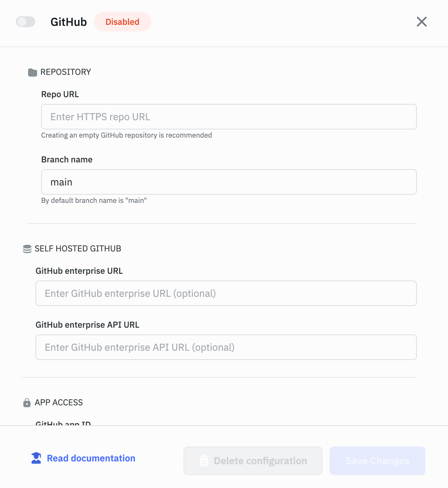Click the Self Hosted GitHub database icon
Viewport: 448px width, 488px height.
pyautogui.click(x=27, y=249)
